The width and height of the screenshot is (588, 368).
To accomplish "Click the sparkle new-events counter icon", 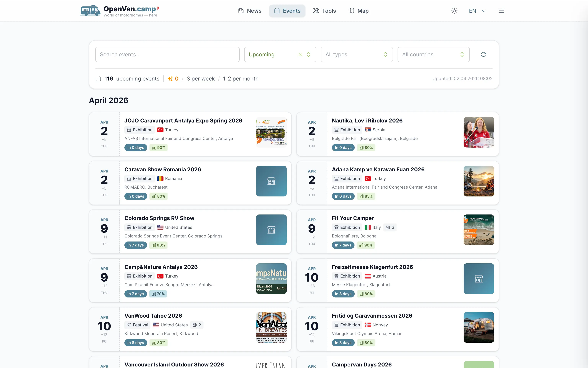I will coord(170,79).
